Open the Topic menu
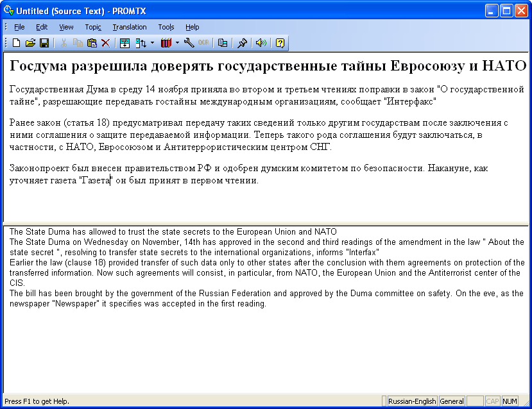Image resolution: width=532 pixels, height=409 pixels. point(93,27)
